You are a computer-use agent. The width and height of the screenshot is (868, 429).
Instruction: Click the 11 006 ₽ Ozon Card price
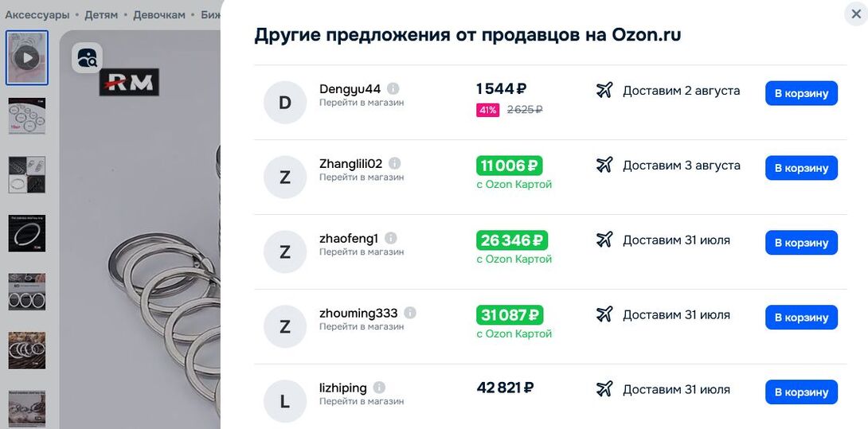point(510,166)
